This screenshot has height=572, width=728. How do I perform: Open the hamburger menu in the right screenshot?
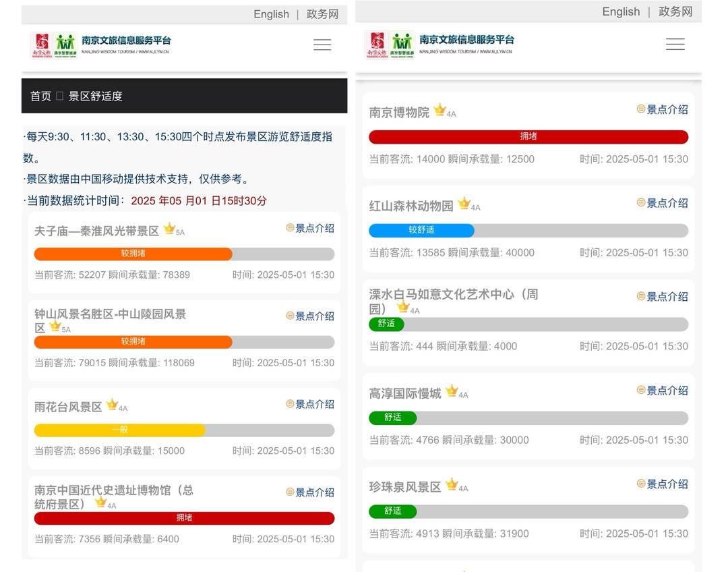[675, 44]
